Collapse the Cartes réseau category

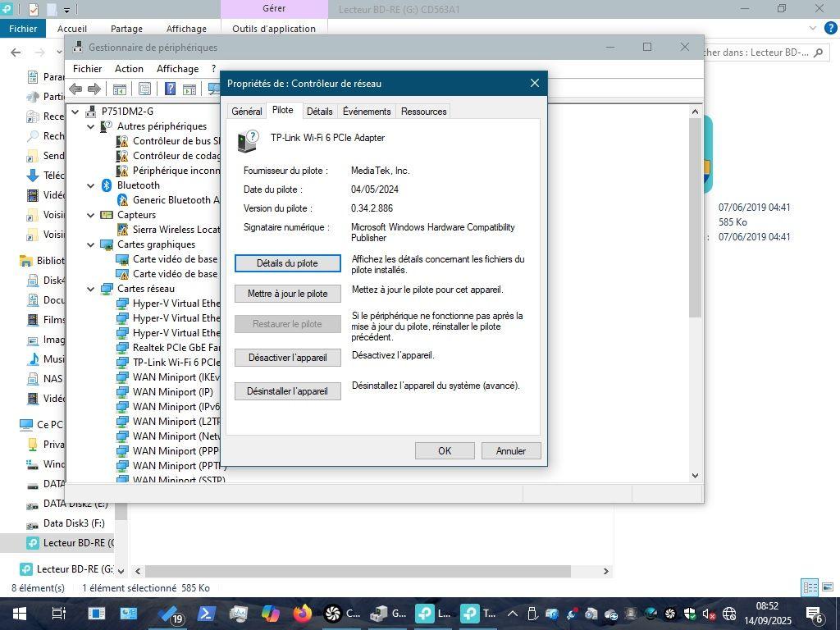pyautogui.click(x=92, y=289)
